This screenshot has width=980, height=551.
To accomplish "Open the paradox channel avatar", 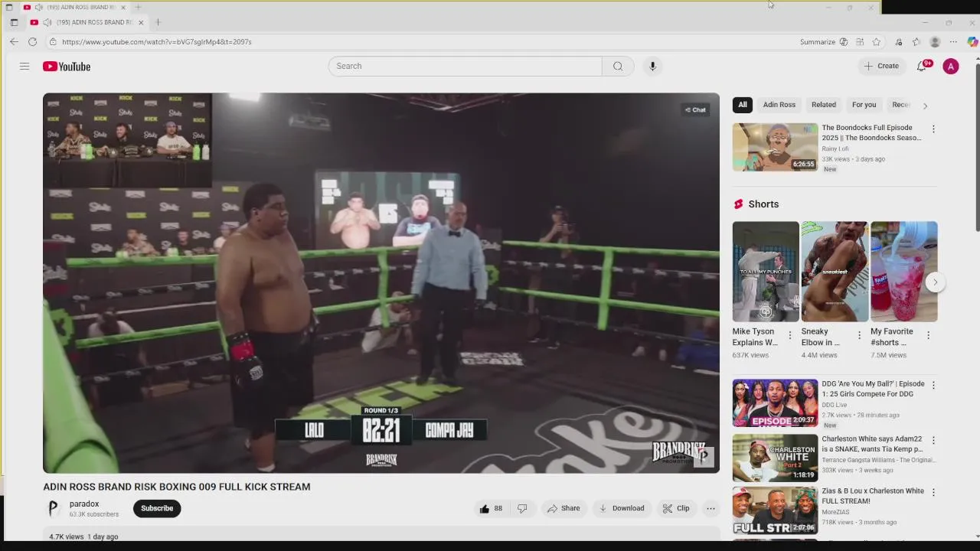I will [x=53, y=508].
